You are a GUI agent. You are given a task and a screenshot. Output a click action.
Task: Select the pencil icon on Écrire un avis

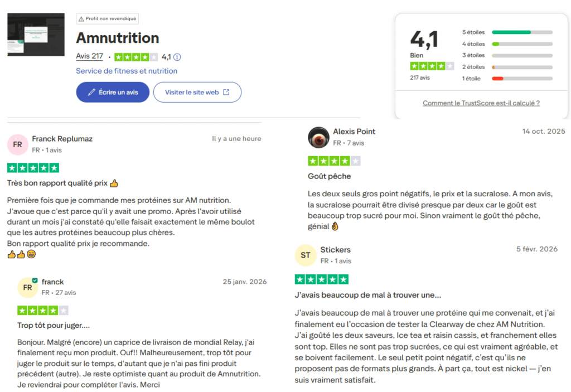tap(92, 91)
